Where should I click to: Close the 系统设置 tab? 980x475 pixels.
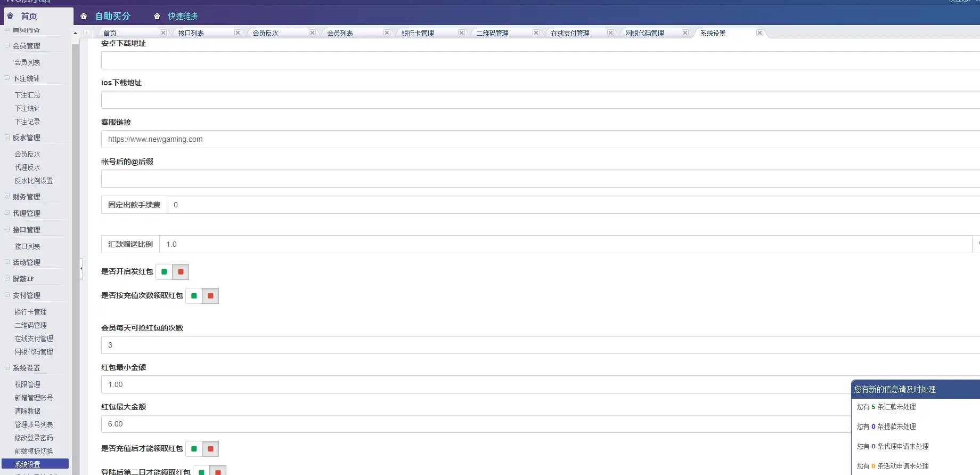click(759, 33)
